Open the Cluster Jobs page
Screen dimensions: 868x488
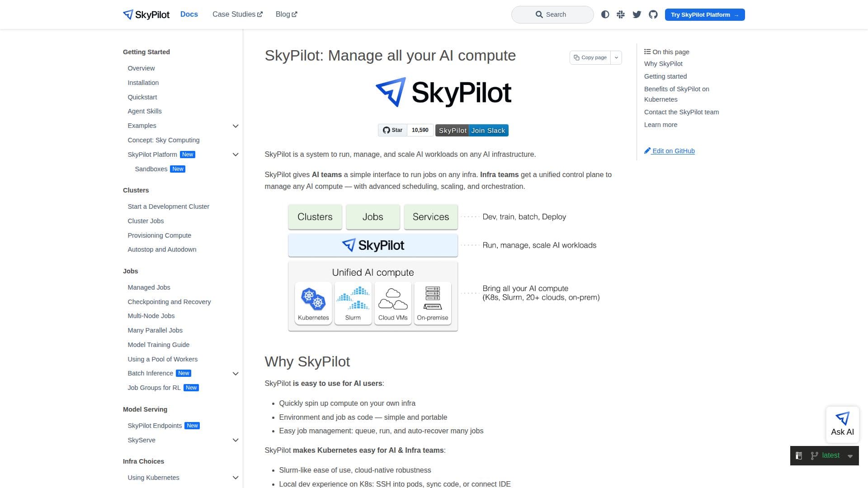point(146,221)
